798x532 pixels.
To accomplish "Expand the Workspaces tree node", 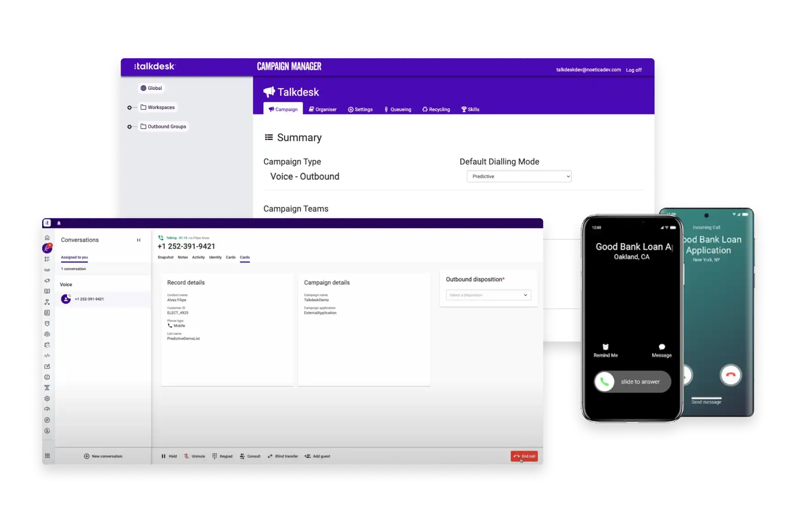I will click(x=129, y=108).
